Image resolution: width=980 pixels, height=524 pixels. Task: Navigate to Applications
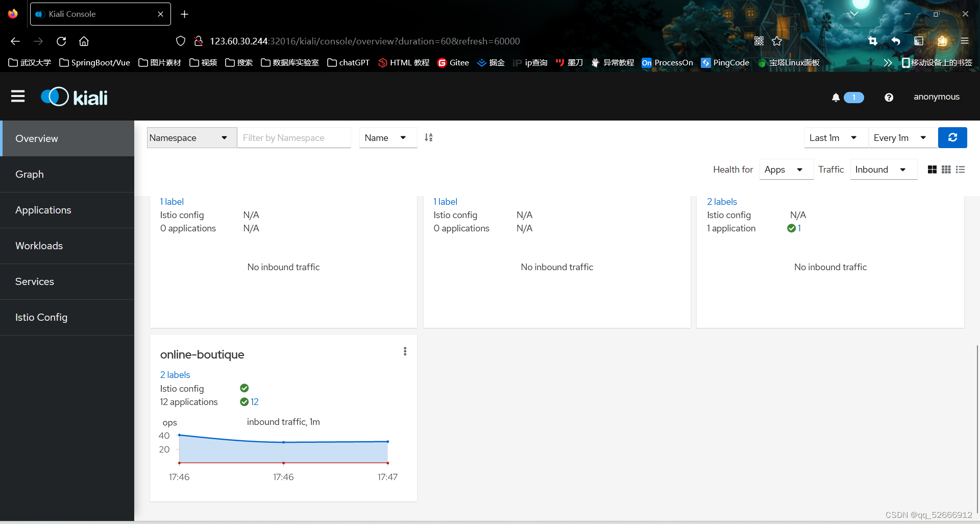click(x=67, y=210)
